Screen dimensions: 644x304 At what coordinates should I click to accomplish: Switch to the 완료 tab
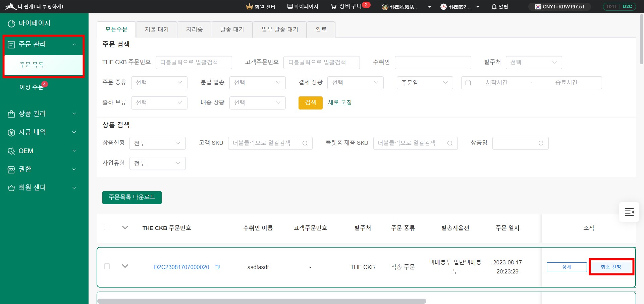point(321,30)
